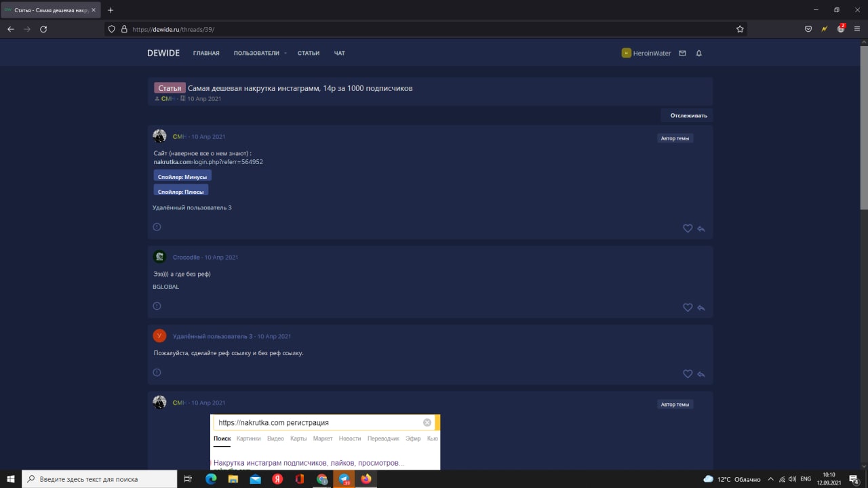Open thread author CMH link under title

pyautogui.click(x=167, y=99)
